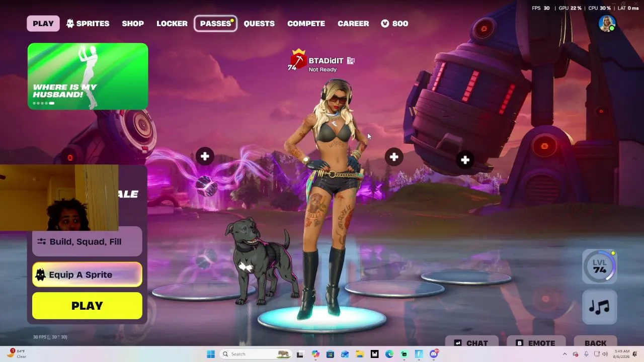Invite a player using the left plus slot
644x362 pixels.
[x=205, y=156]
